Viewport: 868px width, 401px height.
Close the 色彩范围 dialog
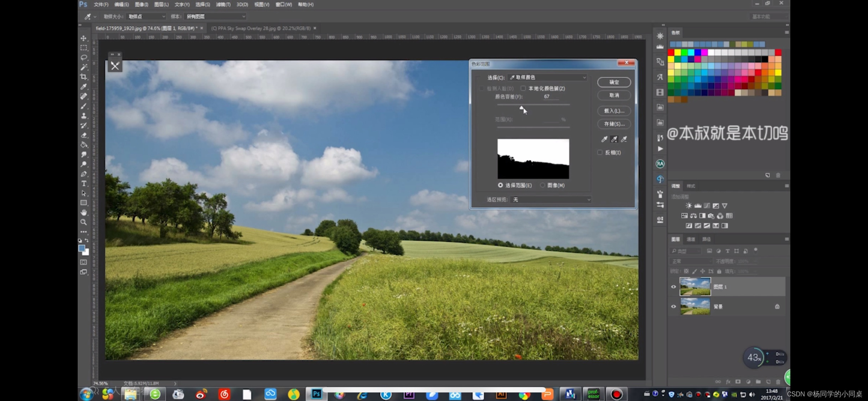coord(626,63)
